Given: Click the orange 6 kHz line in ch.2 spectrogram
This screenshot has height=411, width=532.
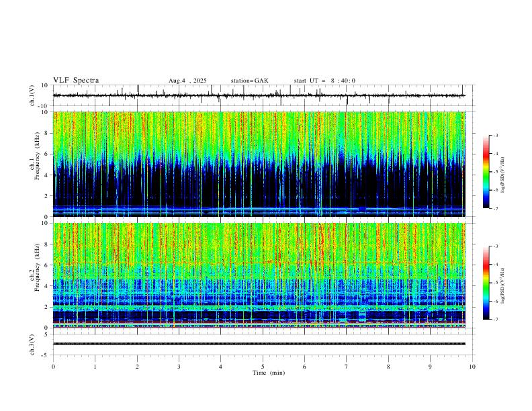Looking at the screenshot, I should point(259,263).
